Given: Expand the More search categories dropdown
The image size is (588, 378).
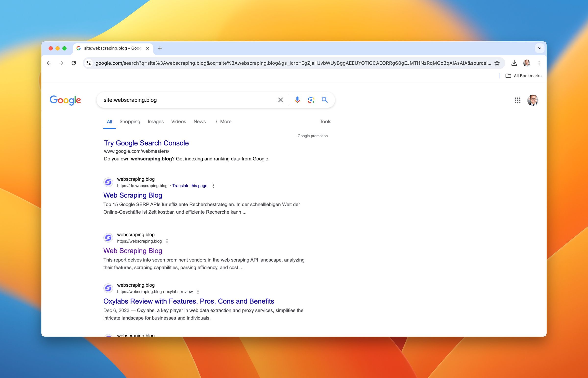Looking at the screenshot, I should (223, 122).
